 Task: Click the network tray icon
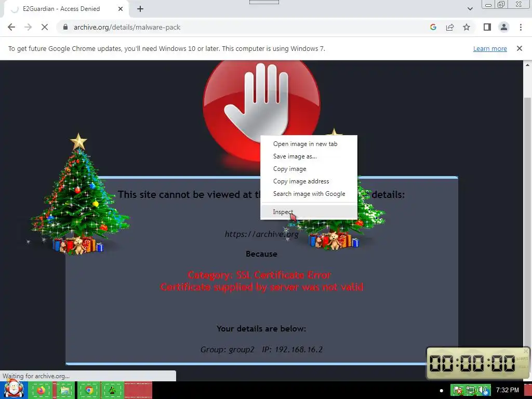[x=470, y=390]
